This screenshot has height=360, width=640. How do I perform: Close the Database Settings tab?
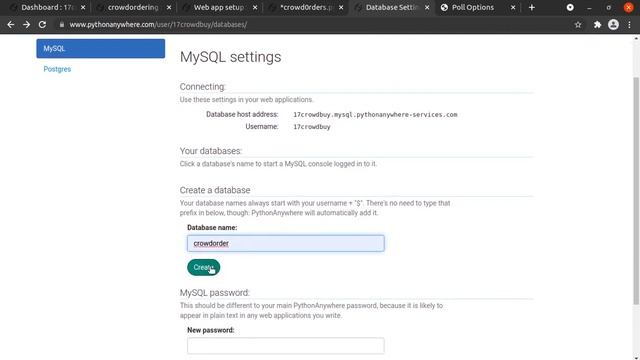coord(427,7)
